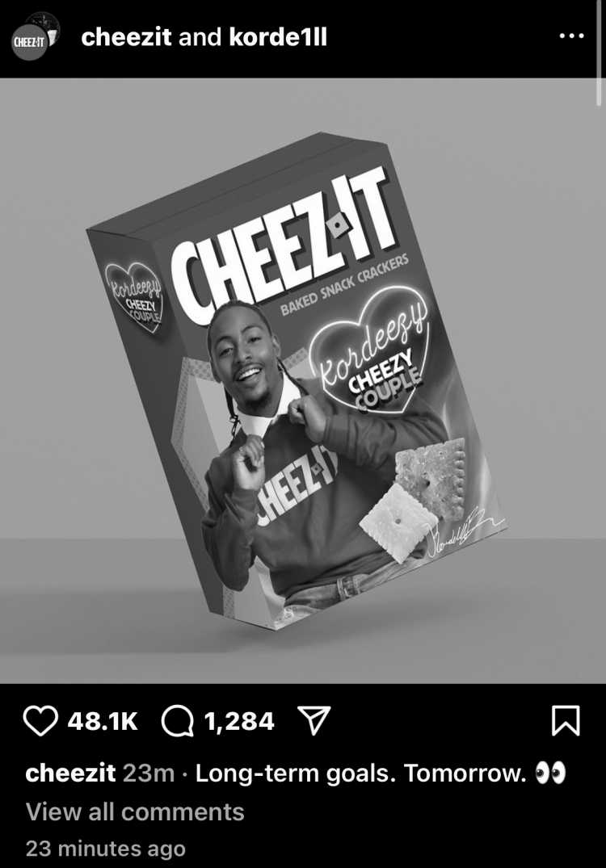
Task: Tap the 23 minutes ago timestamp
Action: click(106, 848)
